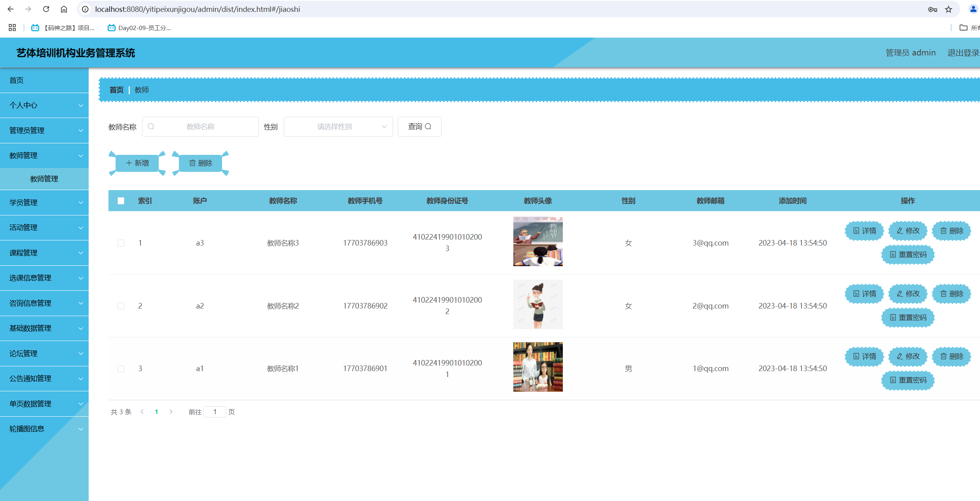This screenshot has height=501, width=980.
Task: Open password key icon in address bar
Action: coord(933,9)
